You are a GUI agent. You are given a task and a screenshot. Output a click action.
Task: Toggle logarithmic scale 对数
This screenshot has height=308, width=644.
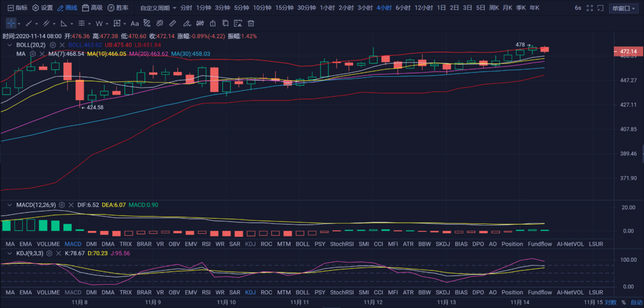click(610, 302)
